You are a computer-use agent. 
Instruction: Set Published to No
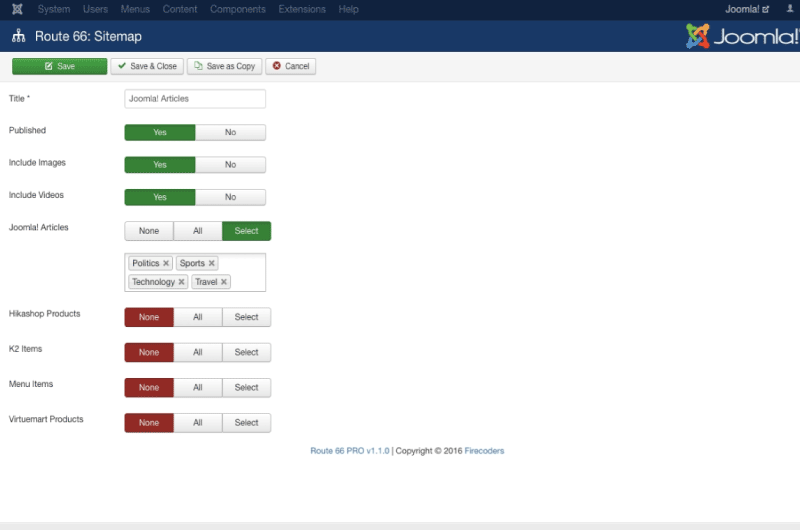[230, 132]
